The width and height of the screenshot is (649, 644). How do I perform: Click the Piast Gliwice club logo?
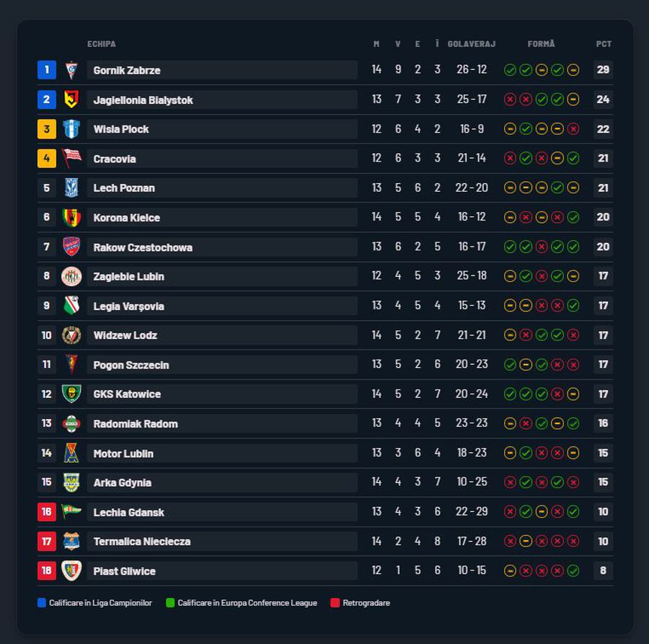(x=71, y=570)
